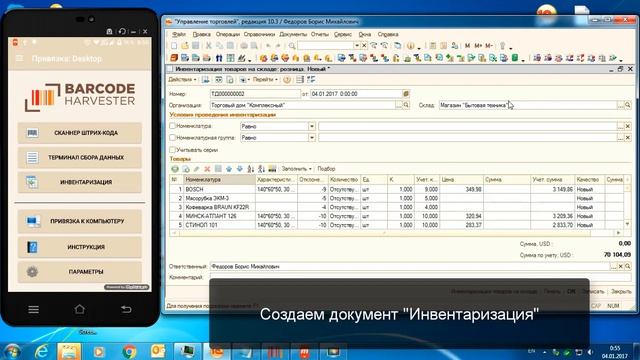Select the Мясорубка ЭКМ-3 row
The image size is (640, 360).
[396, 198]
